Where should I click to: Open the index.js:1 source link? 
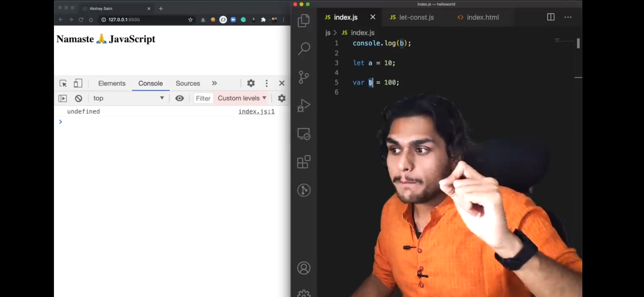point(256,111)
